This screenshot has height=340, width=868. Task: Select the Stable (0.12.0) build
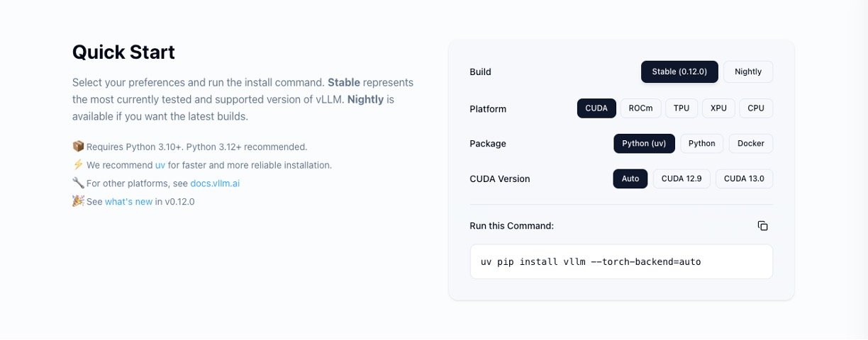tap(679, 72)
